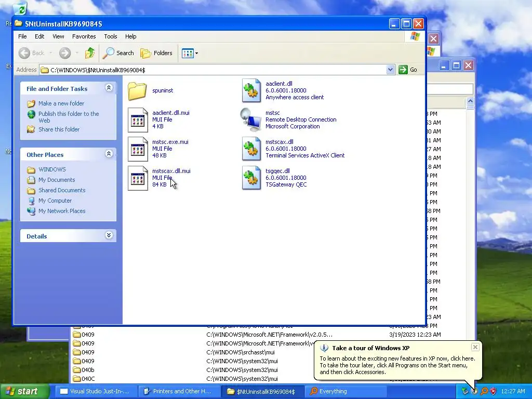Viewport: 532px width, 399px height.
Task: Open the Tools menu
Action: (110, 36)
